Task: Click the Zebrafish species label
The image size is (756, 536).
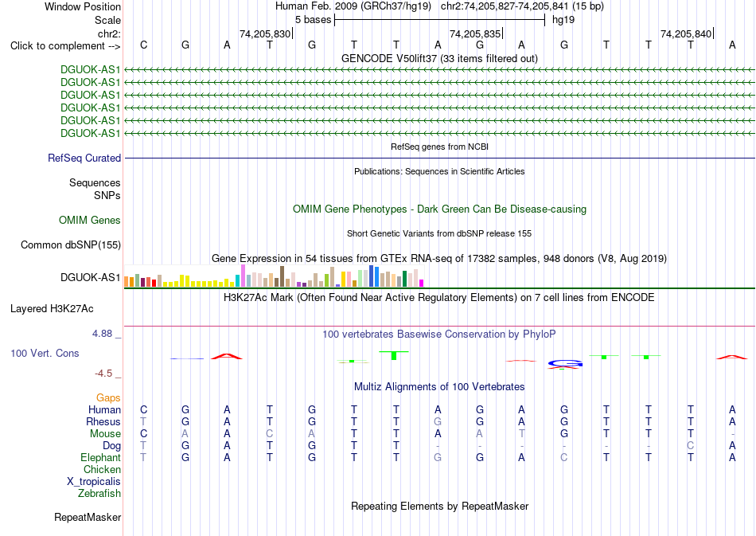Action: [x=99, y=494]
